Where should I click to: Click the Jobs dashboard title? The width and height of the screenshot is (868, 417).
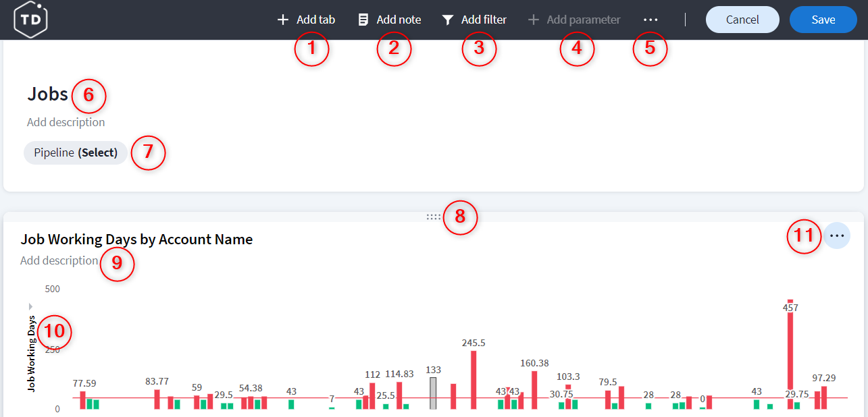point(47,94)
